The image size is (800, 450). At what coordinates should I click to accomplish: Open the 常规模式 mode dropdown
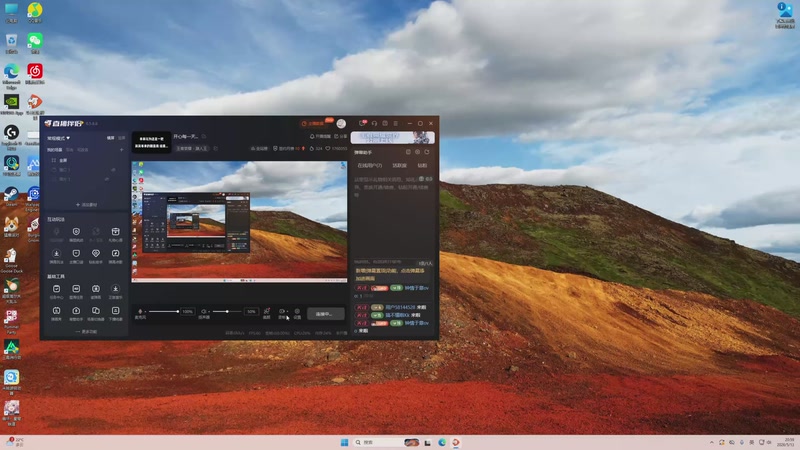[59, 138]
